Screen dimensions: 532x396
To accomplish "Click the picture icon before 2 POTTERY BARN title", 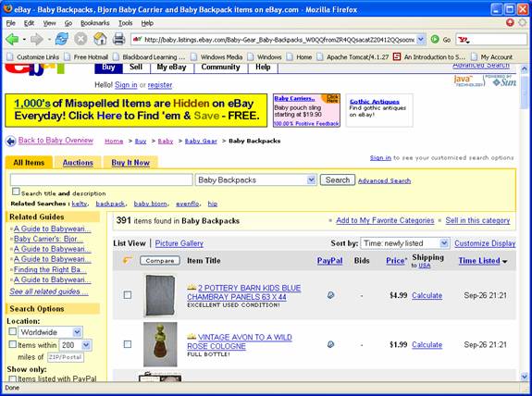I will (x=192, y=288).
